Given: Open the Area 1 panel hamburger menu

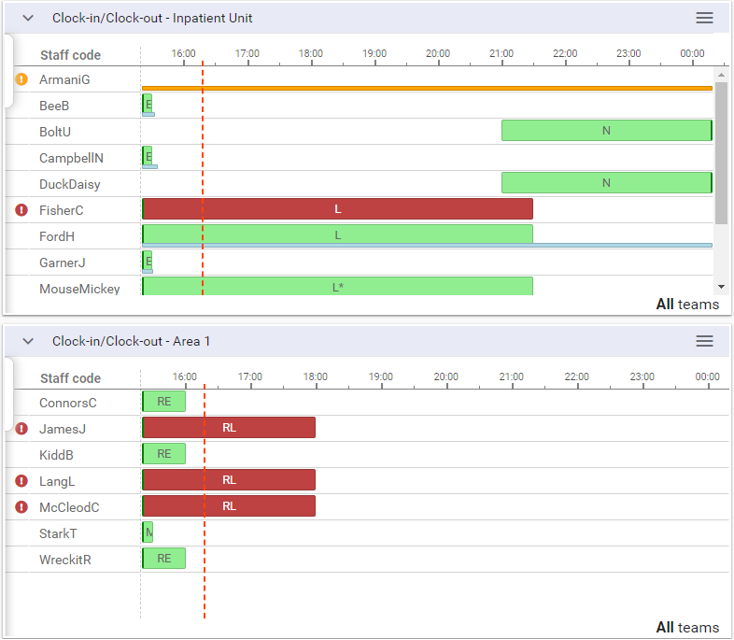Looking at the screenshot, I should [x=704, y=341].
